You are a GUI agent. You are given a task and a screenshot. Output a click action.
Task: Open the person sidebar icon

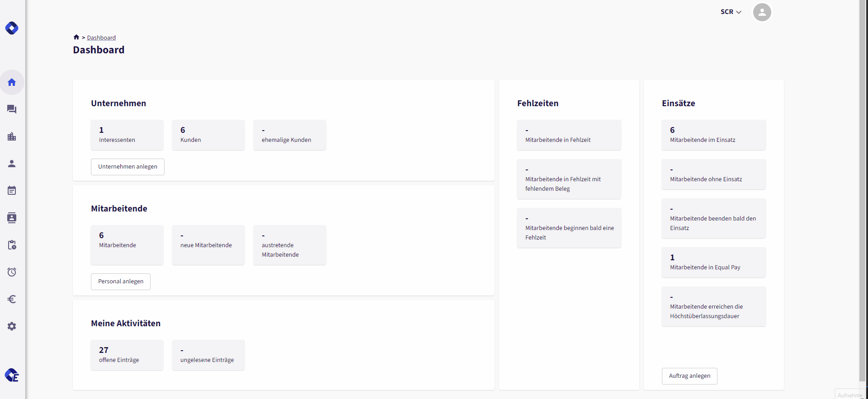coord(12,164)
